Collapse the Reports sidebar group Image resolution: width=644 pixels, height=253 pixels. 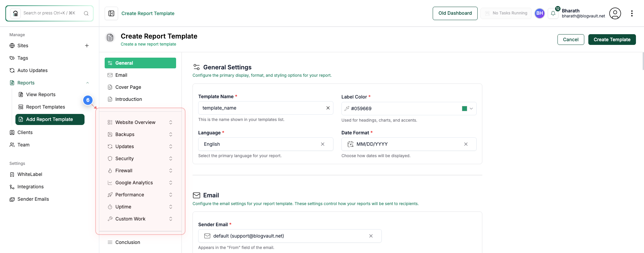(x=88, y=83)
